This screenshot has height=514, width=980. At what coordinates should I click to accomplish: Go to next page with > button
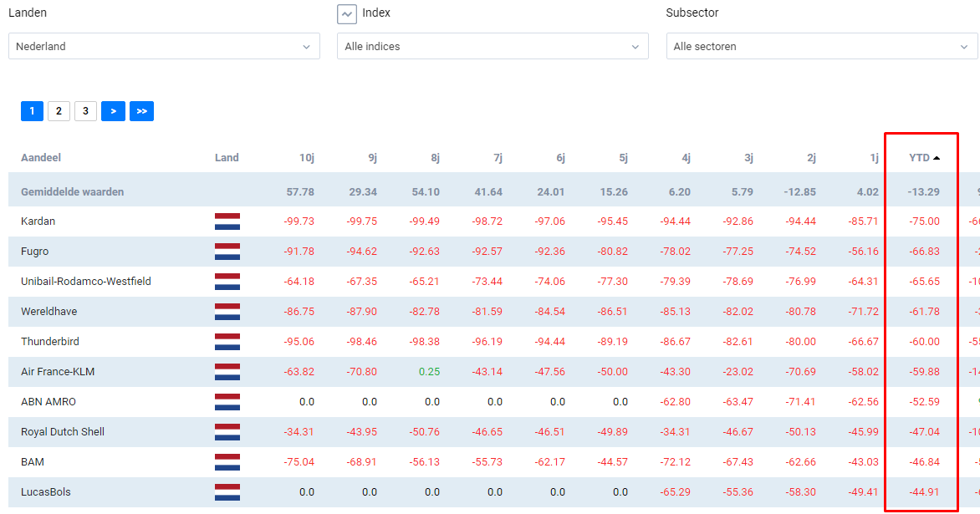[x=113, y=111]
